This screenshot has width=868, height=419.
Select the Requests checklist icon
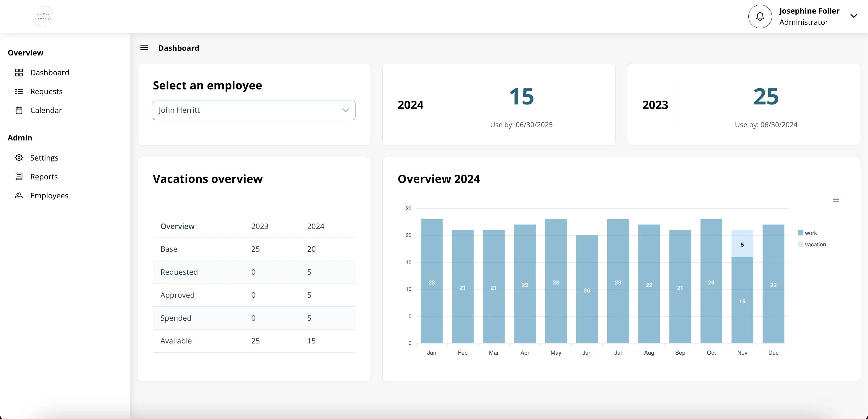coord(19,91)
